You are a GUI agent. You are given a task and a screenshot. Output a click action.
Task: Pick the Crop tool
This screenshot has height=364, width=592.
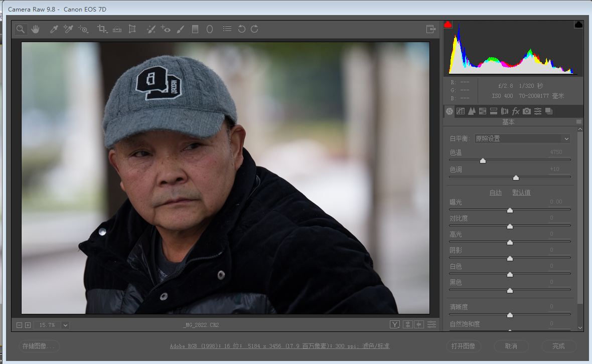coord(102,29)
